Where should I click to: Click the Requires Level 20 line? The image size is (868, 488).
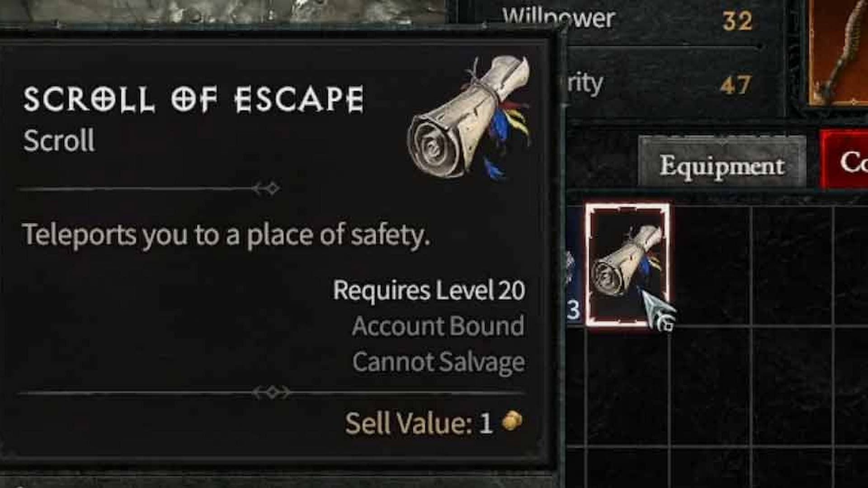point(429,290)
